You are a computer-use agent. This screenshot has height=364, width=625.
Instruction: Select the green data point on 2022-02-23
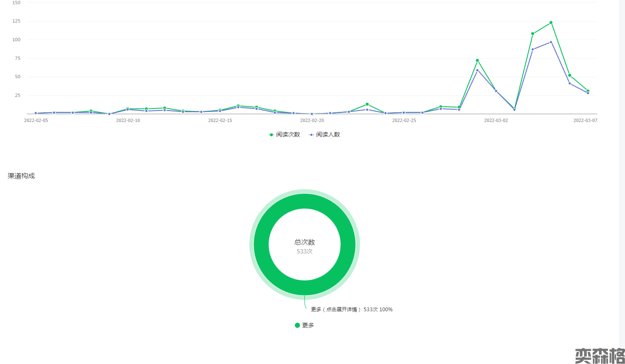coord(367,104)
